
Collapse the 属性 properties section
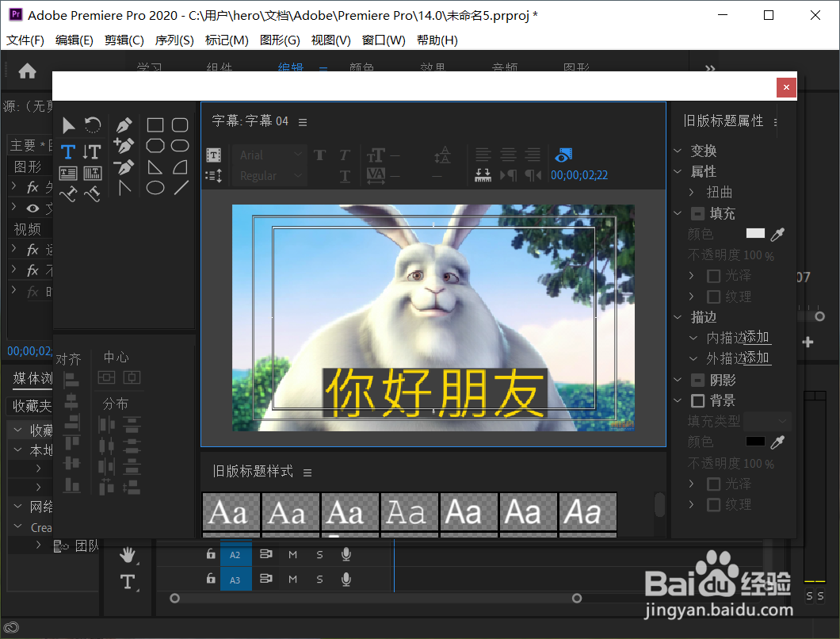click(678, 171)
